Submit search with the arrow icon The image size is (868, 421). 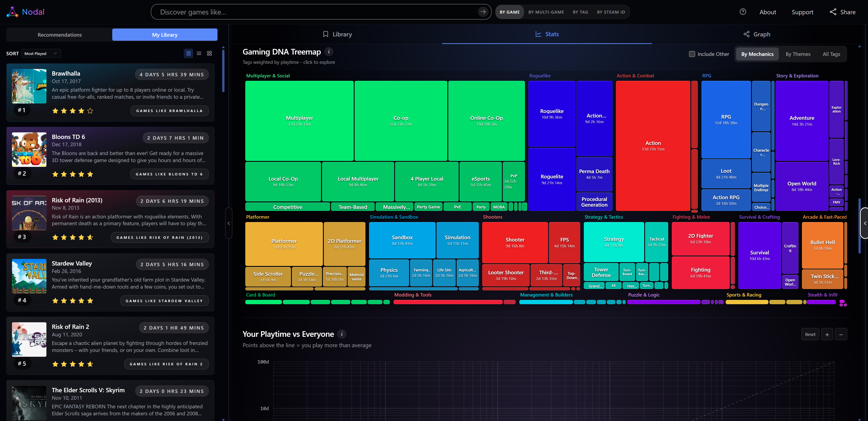click(x=482, y=12)
